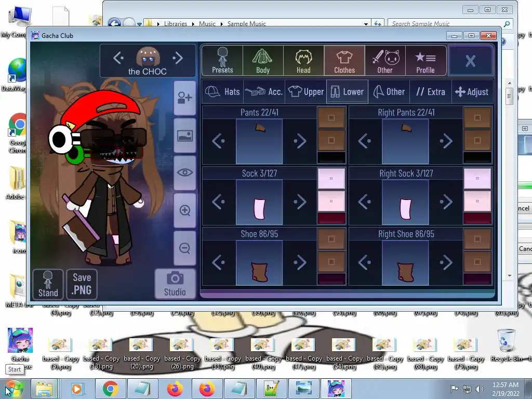Select the Clothes category
532x399 pixels.
pos(344,60)
